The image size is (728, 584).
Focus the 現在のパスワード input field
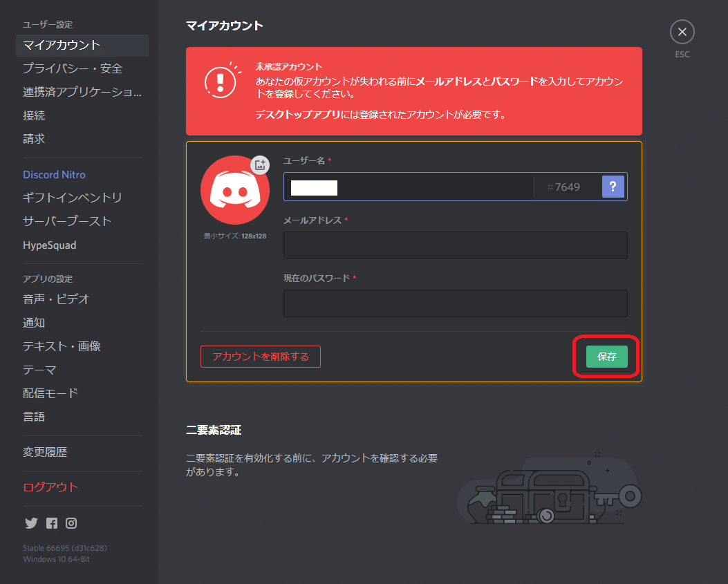tap(456, 303)
